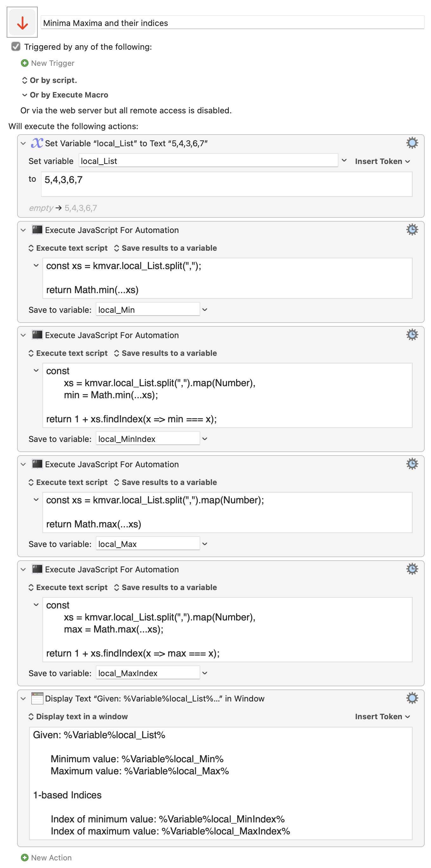This screenshot has width=431, height=868.
Task: Change 'Or by script.' trigger option
Action: point(49,80)
